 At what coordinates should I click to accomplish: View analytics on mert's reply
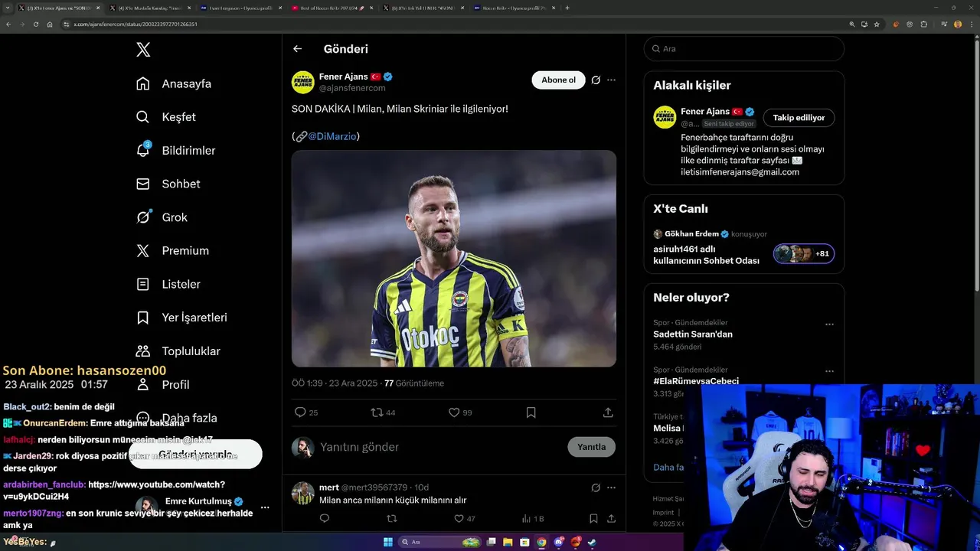tap(532, 519)
